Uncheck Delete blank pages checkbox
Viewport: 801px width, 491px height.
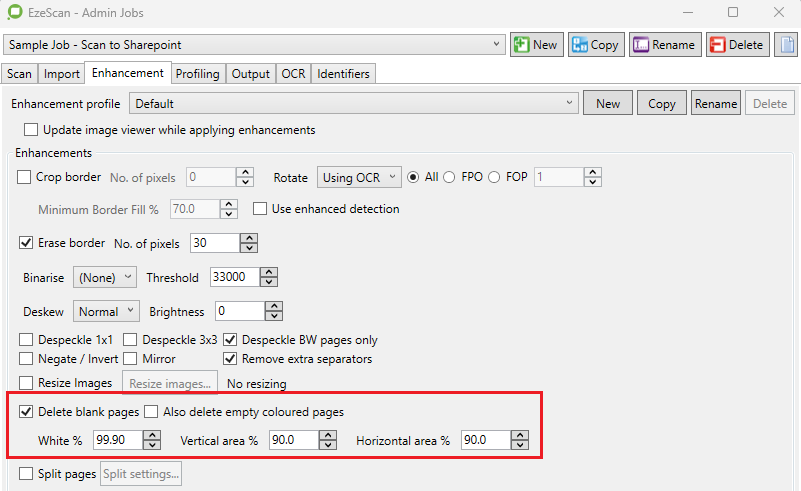(x=26, y=412)
